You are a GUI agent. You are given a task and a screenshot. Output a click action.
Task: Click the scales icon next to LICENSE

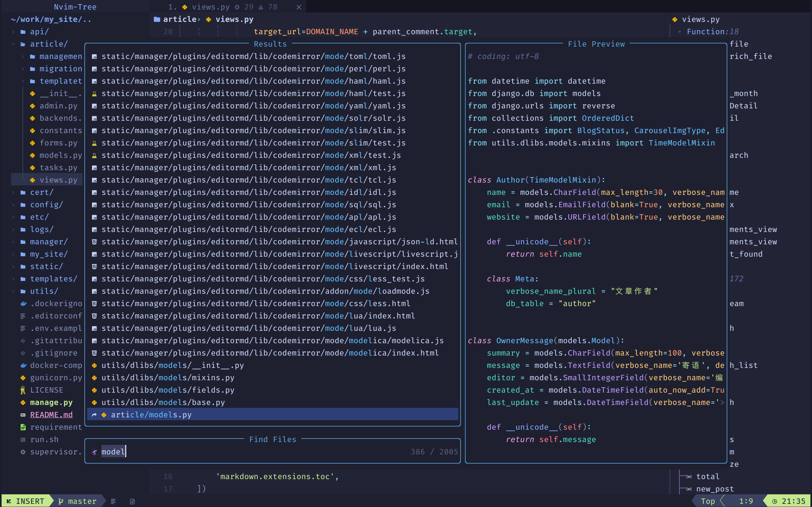23,390
